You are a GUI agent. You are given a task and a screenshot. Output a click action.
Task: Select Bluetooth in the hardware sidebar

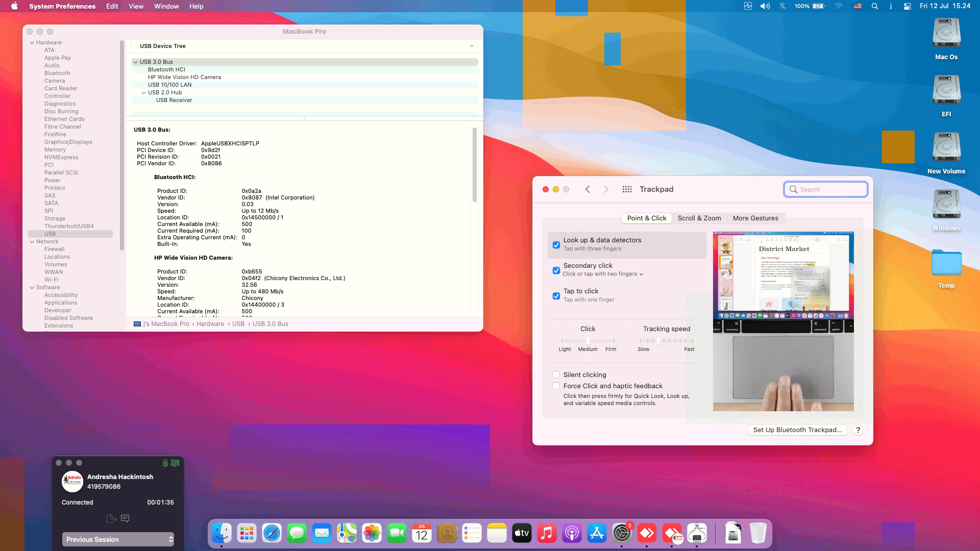click(57, 73)
